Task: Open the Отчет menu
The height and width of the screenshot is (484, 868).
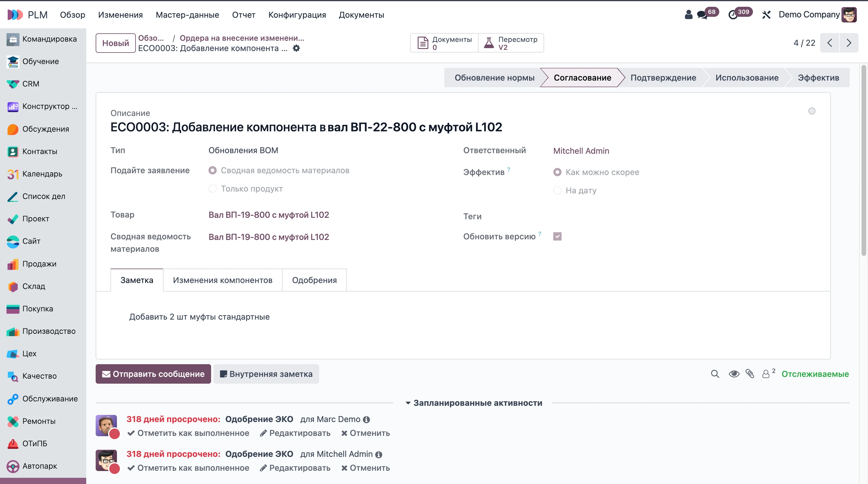Action: 243,15
